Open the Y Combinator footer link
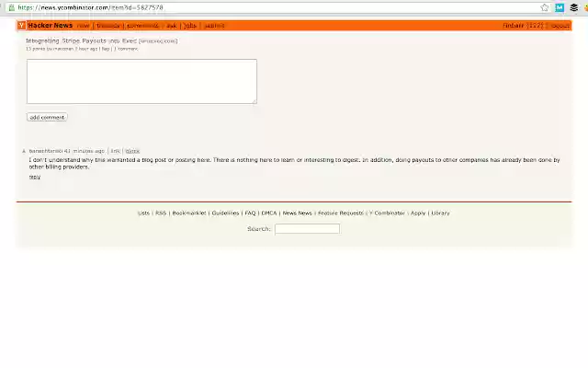The image size is (588, 368). pyautogui.click(x=388, y=213)
